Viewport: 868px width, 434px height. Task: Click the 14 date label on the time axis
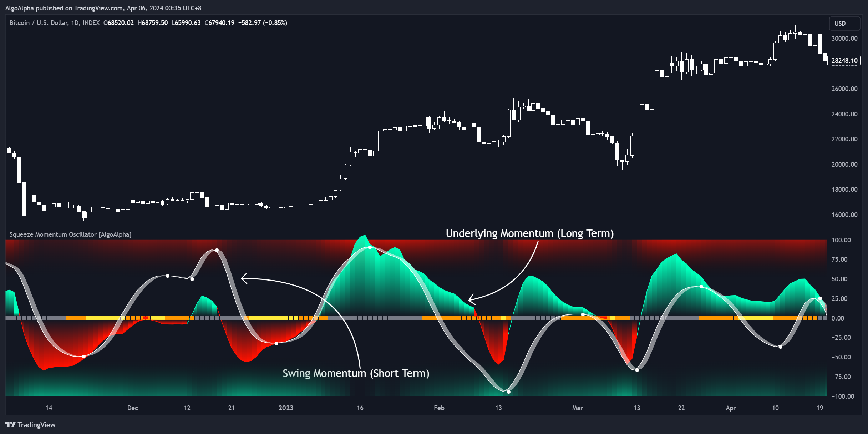49,408
